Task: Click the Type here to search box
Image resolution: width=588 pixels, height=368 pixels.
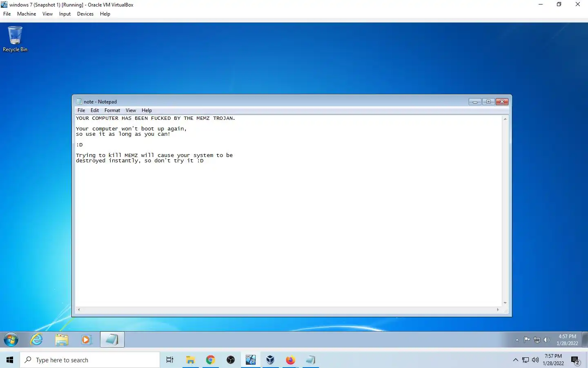Action: click(90, 360)
